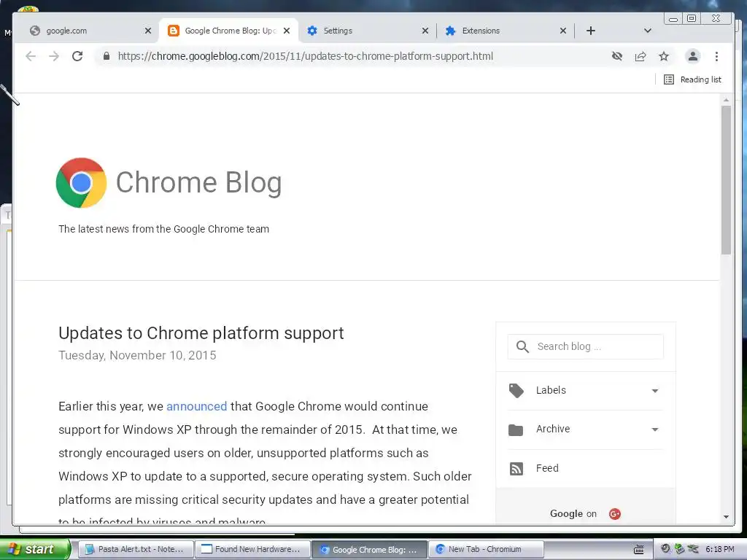The image size is (747, 560).
Task: Follow the 'announced' hyperlink
Action: [196, 406]
